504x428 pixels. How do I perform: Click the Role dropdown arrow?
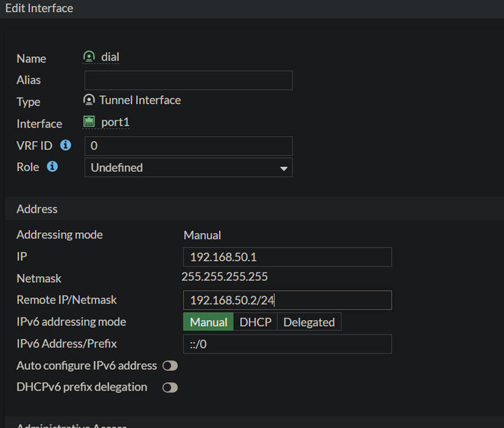click(x=283, y=168)
